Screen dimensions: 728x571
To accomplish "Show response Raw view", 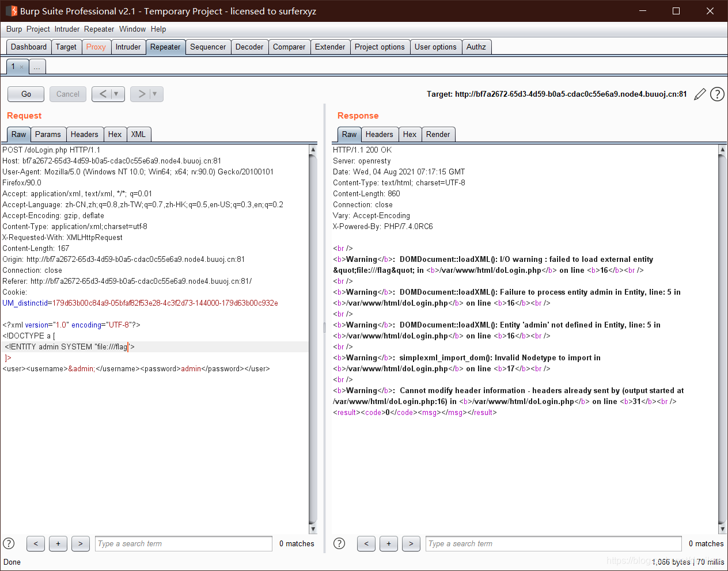I will coord(350,134).
